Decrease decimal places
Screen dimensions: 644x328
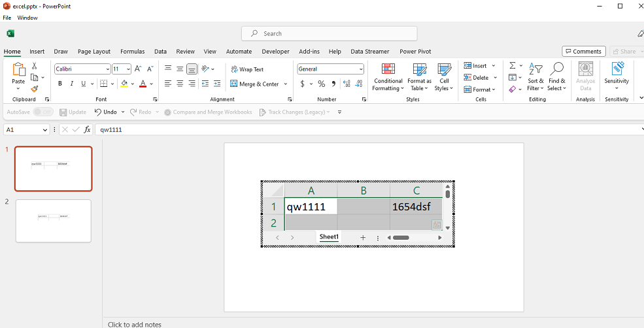pos(358,84)
